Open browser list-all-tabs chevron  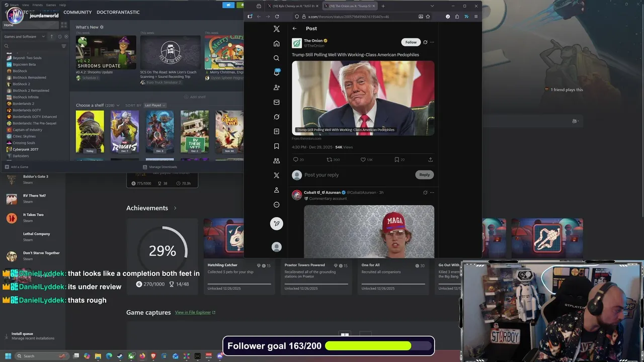[x=432, y=6]
